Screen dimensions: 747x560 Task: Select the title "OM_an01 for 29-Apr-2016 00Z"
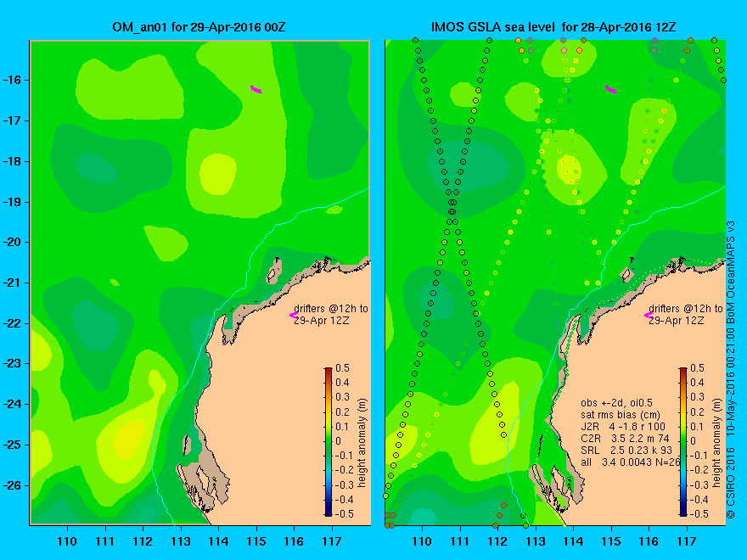[199, 26]
